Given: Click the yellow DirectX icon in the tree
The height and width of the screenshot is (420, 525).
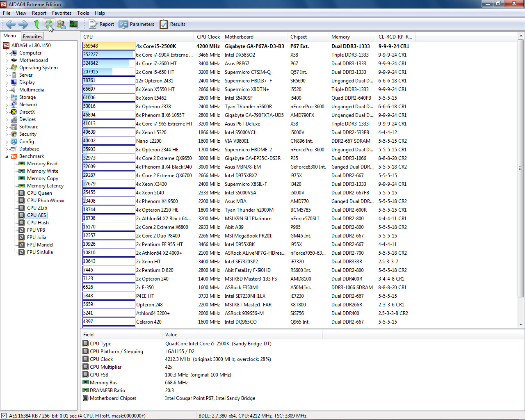Looking at the screenshot, I should (x=14, y=112).
